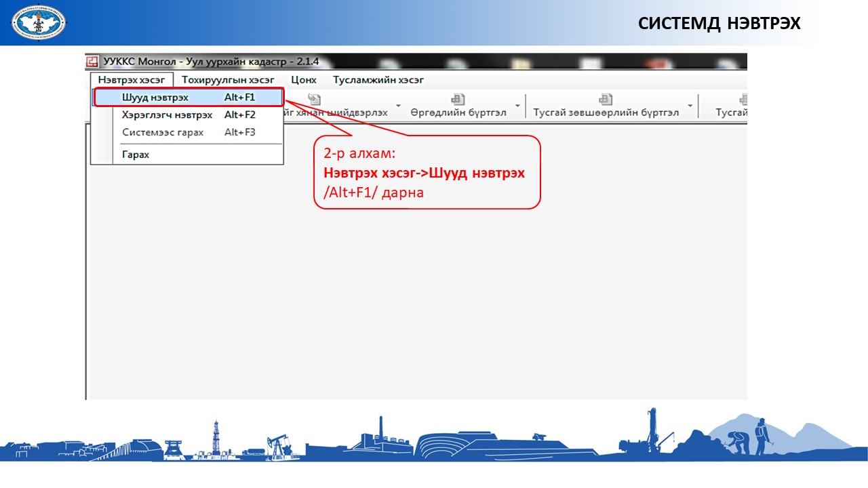Click Гарах to exit the application
The height and width of the screenshot is (488, 868).
136,155
